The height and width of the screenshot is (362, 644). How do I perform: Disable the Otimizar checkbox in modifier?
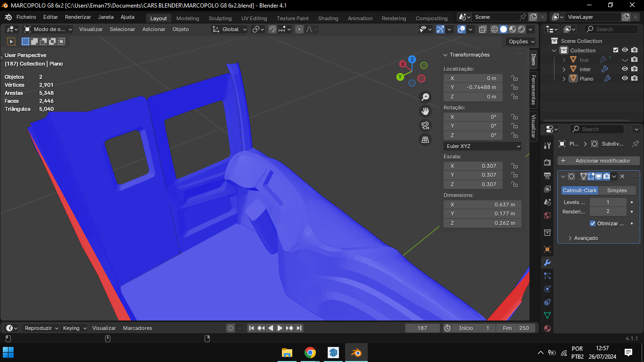tap(593, 223)
